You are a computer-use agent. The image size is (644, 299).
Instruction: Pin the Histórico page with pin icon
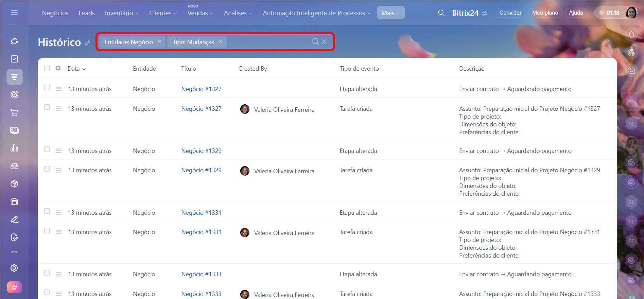pos(88,43)
